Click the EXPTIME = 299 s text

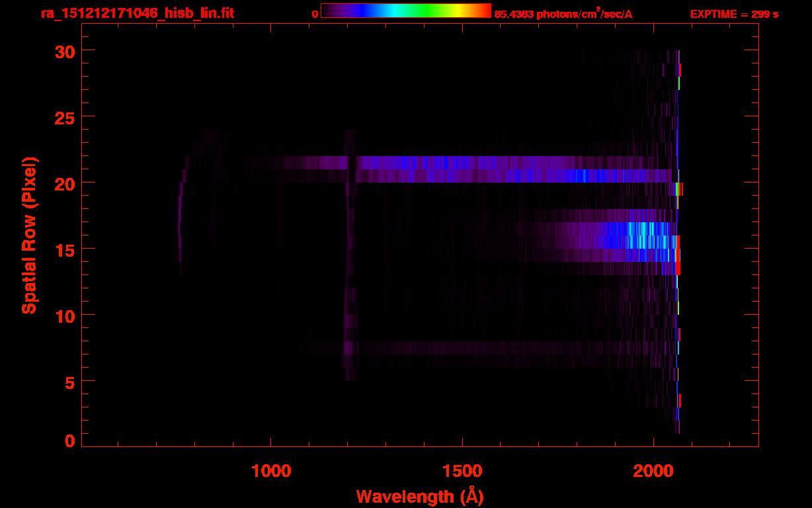tap(734, 14)
